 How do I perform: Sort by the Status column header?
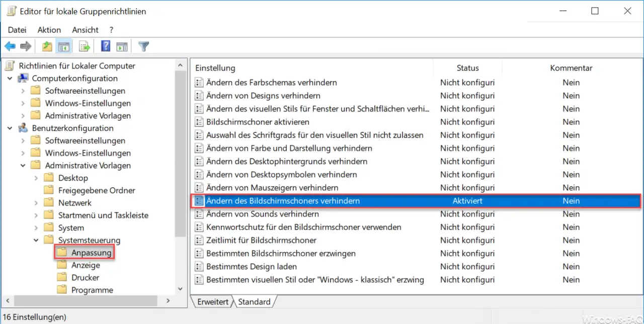[468, 68]
